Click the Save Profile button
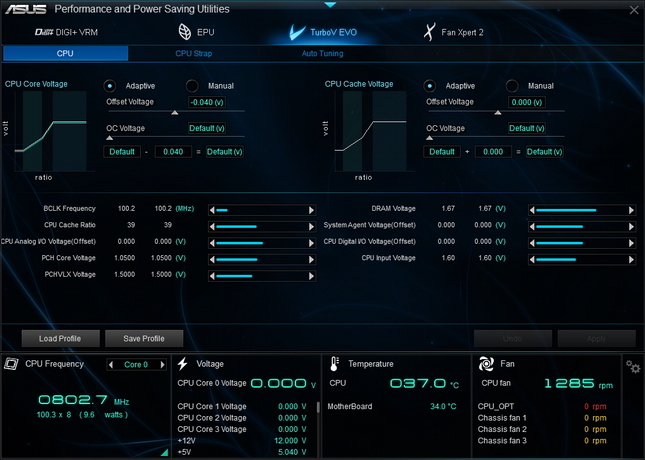The image size is (645, 460). (144, 339)
